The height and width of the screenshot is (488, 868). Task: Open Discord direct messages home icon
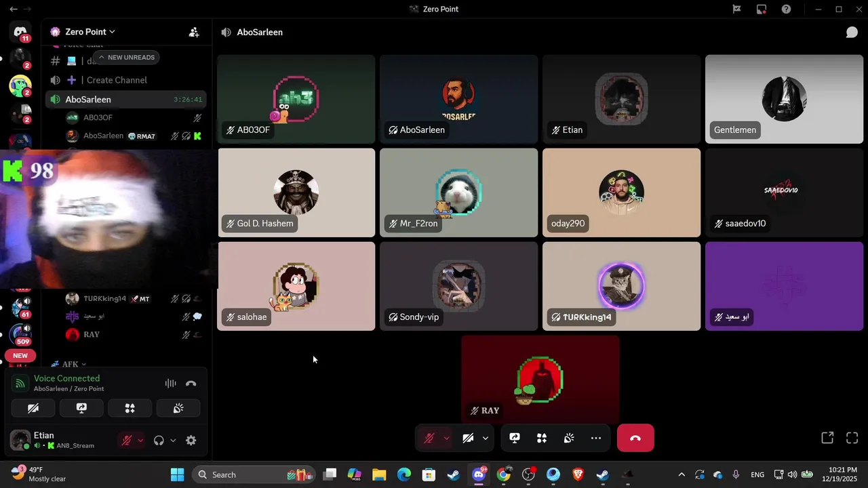(20, 32)
